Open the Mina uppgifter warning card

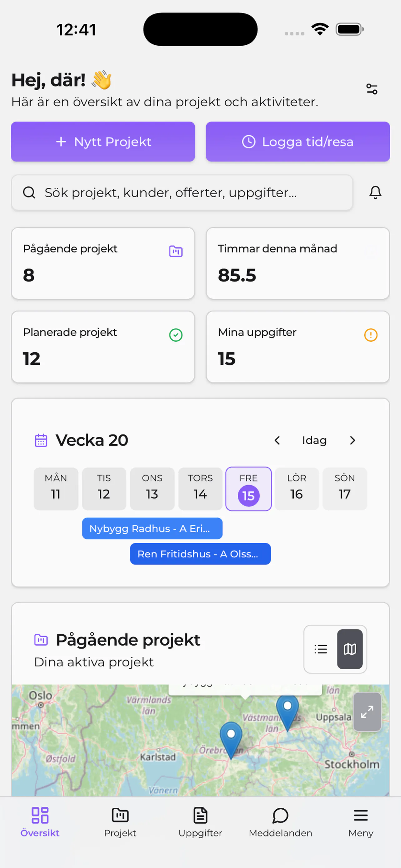pyautogui.click(x=298, y=347)
